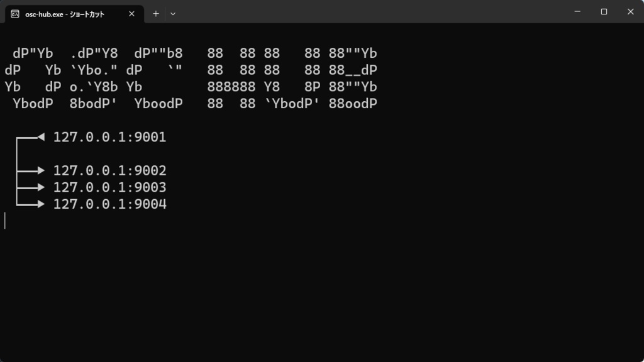Close the osc-hub.exe tab with its X
Image resolution: width=644 pixels, height=362 pixels.
pos(131,13)
